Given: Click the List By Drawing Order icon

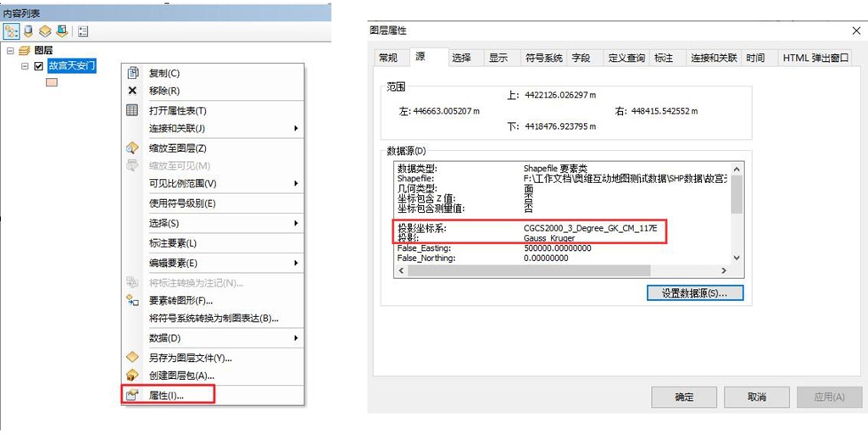Looking at the screenshot, I should 12,31.
